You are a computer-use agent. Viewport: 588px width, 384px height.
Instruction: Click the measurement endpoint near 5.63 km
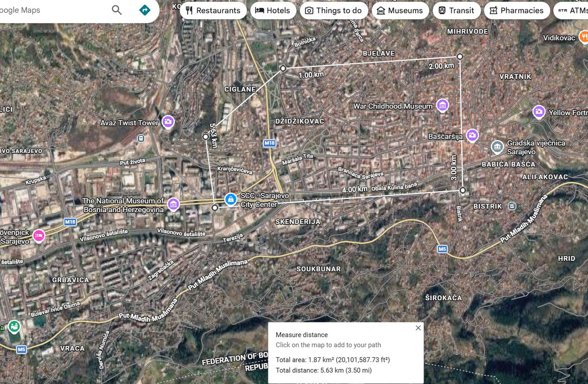tap(206, 136)
